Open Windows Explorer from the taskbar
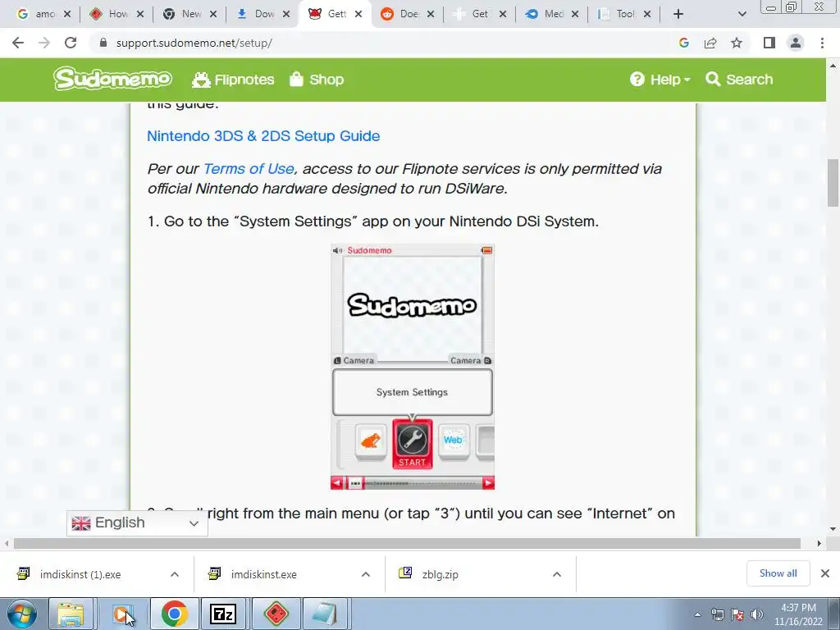Screen dimensions: 840x630 [71, 614]
